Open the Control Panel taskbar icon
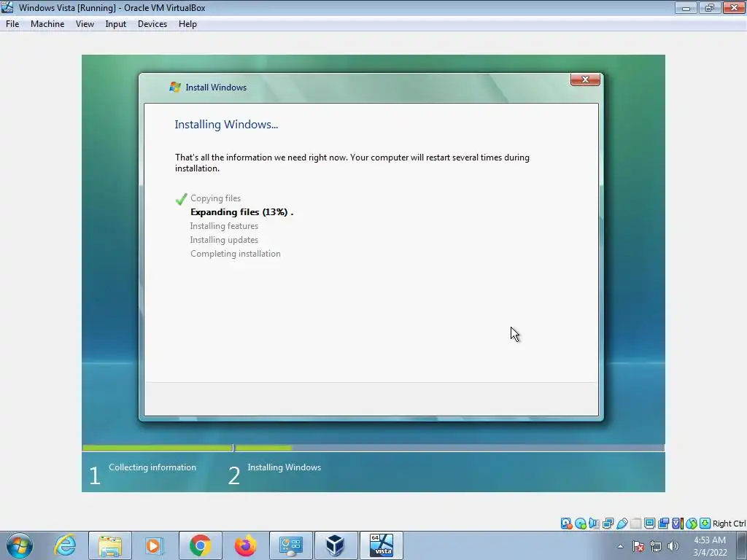Viewport: 747px width, 560px height. (x=291, y=545)
